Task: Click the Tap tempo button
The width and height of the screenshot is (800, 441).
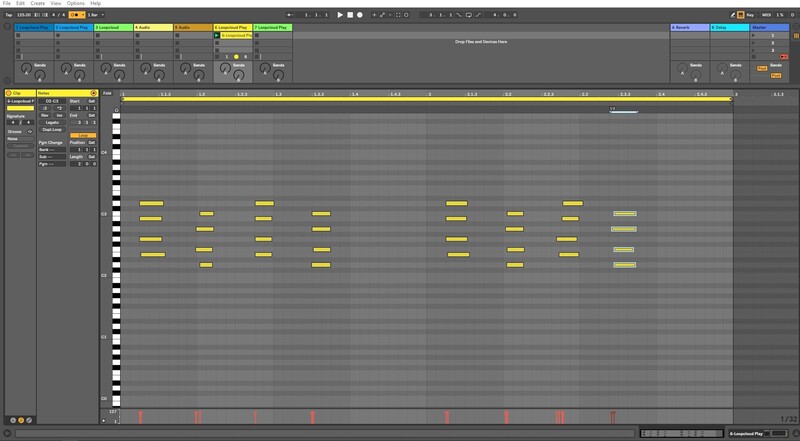Action: tap(9, 15)
